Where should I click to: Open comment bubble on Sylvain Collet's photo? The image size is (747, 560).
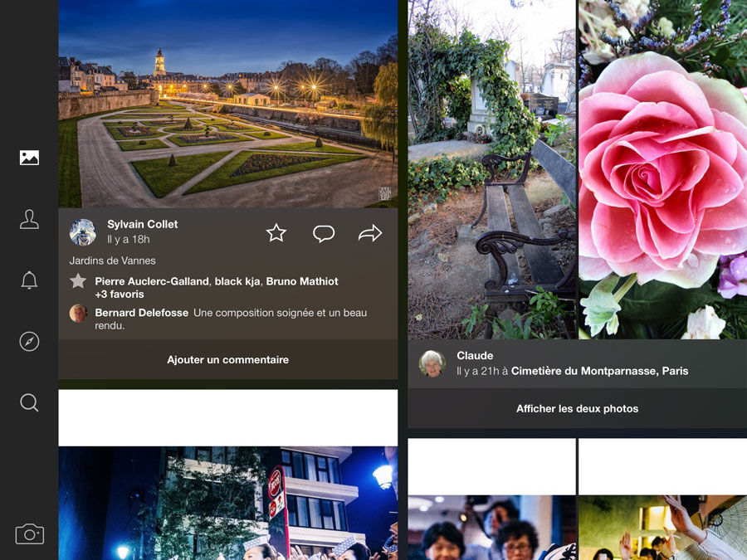pos(324,233)
